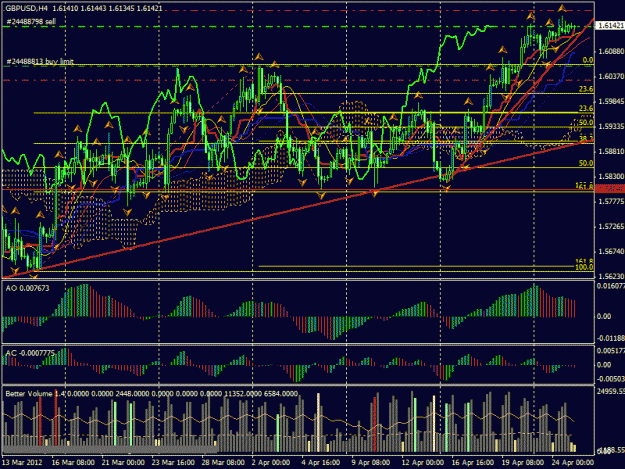Click AC scale value 0.005177
This screenshot has height=469, width=625.
tap(611, 351)
